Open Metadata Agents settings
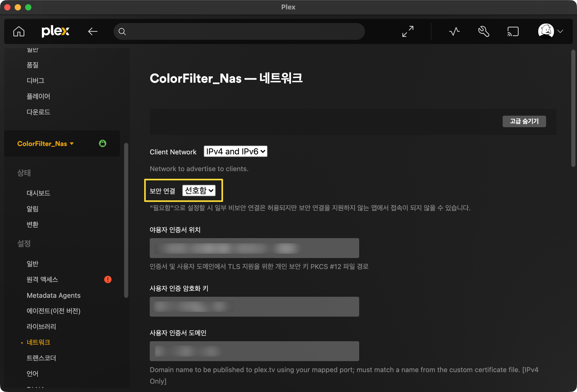The image size is (577, 392). click(x=53, y=295)
